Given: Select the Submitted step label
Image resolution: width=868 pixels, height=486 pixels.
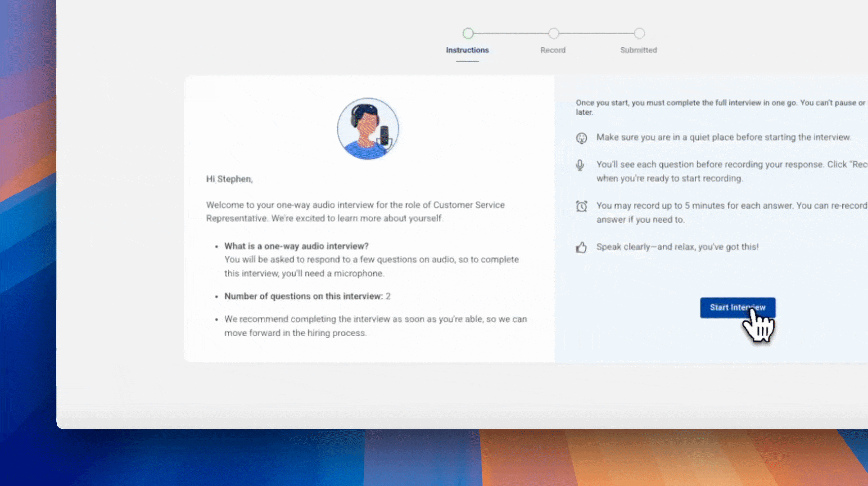Looking at the screenshot, I should coord(638,50).
